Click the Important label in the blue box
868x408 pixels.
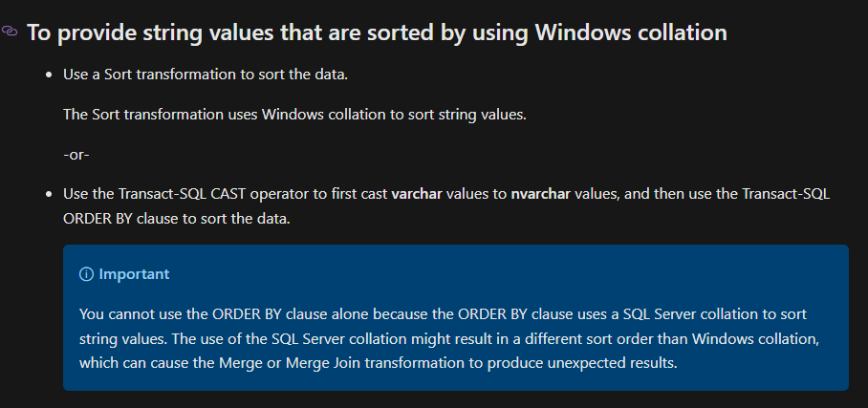pos(134,274)
